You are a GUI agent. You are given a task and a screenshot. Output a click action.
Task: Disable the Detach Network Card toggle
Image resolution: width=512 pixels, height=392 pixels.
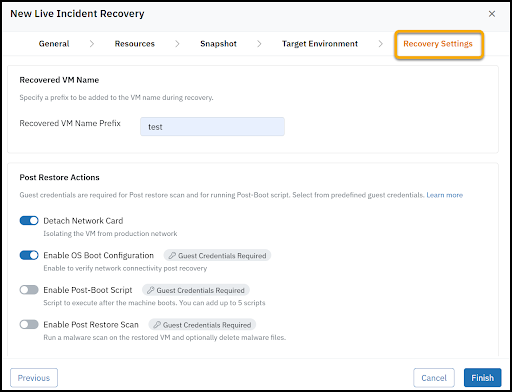[x=29, y=221]
